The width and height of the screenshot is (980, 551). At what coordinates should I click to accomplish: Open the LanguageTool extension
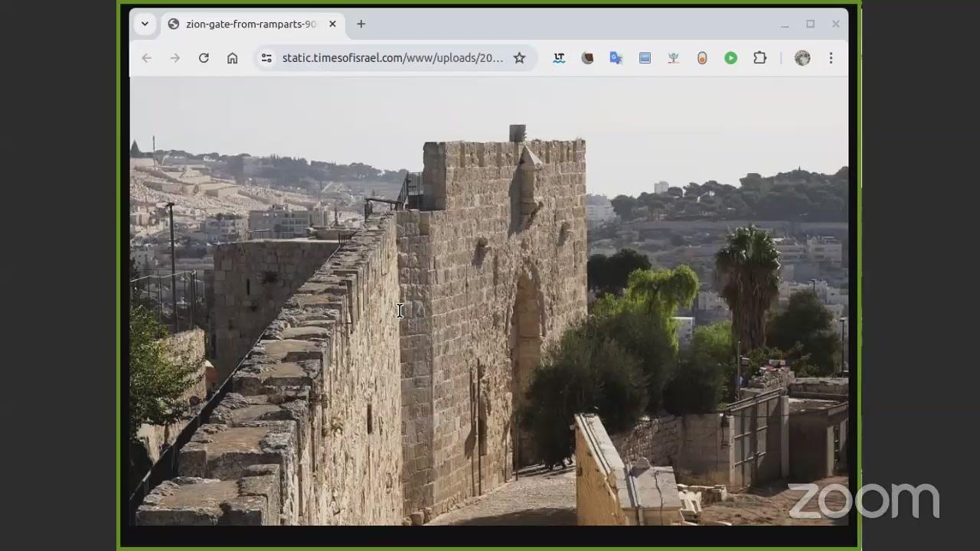[x=559, y=58]
